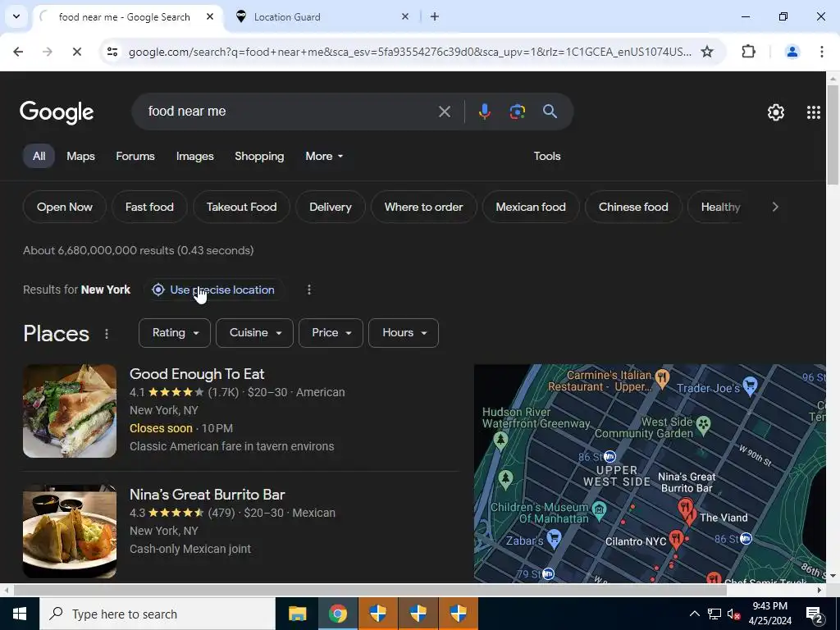Image resolution: width=840 pixels, height=630 pixels.
Task: Click Nina's Great Burrito Bar food photo
Action: coord(70,532)
